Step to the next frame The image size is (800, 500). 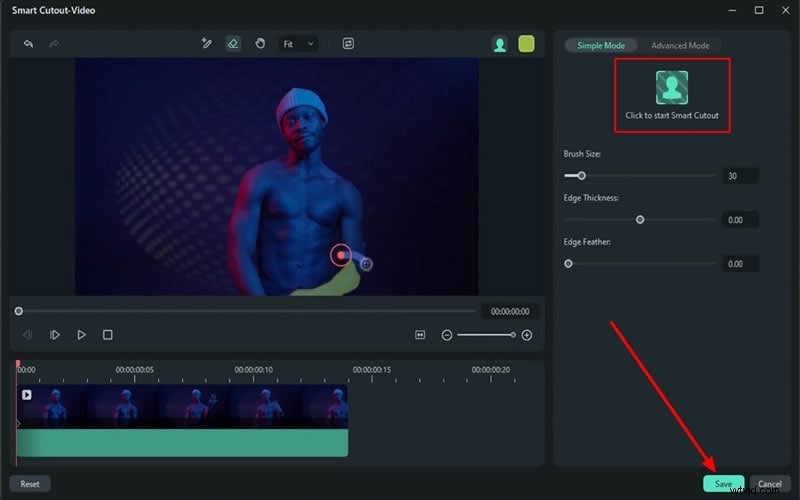point(55,335)
